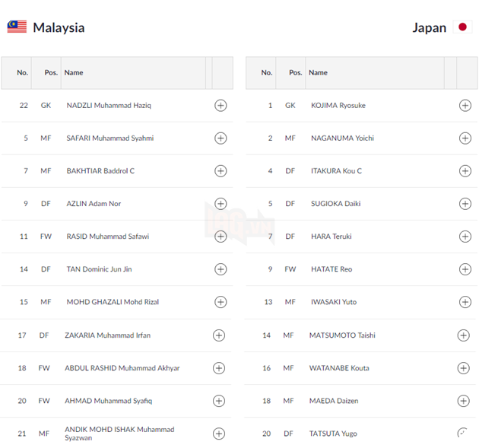
Task: Select player name ANDIK MOHD ISHAK Muhammad Syazwan
Action: pos(119,434)
